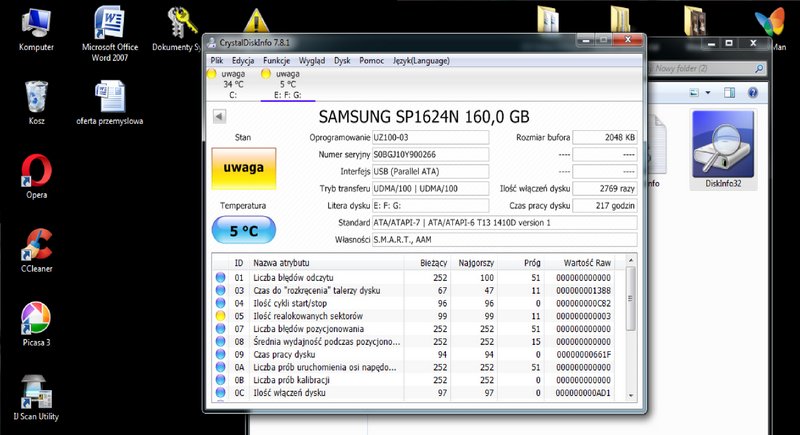This screenshot has width=800, height=435.
Task: Click the help icon in Explorer window
Action: 752,92
